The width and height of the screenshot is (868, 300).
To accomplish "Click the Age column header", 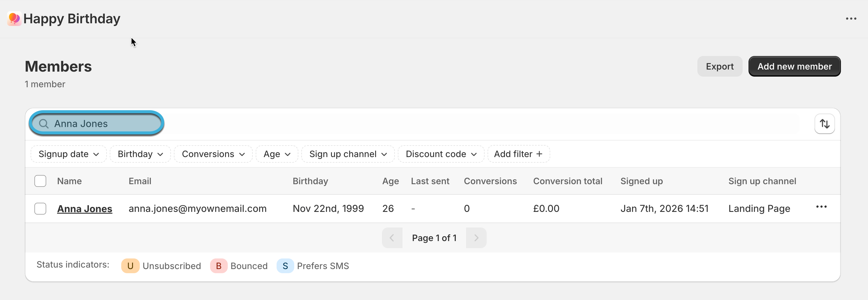I will click(x=390, y=181).
